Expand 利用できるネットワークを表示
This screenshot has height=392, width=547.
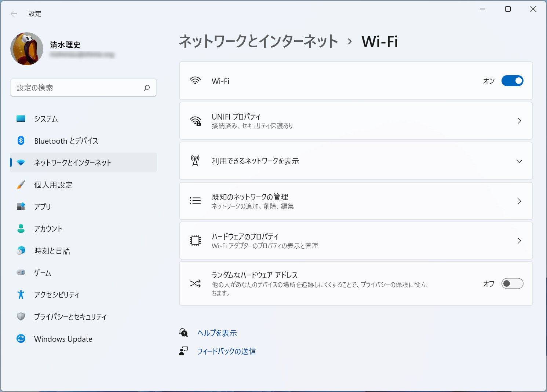tap(519, 161)
